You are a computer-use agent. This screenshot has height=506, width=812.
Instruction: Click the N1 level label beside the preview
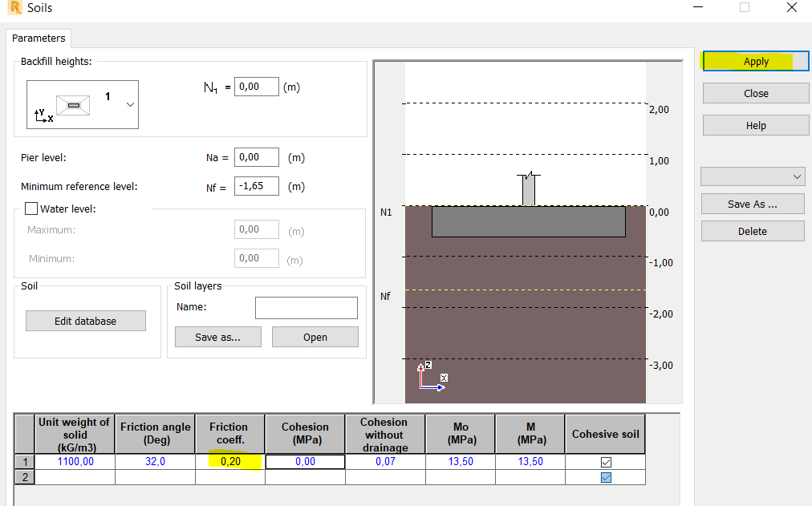pyautogui.click(x=386, y=212)
